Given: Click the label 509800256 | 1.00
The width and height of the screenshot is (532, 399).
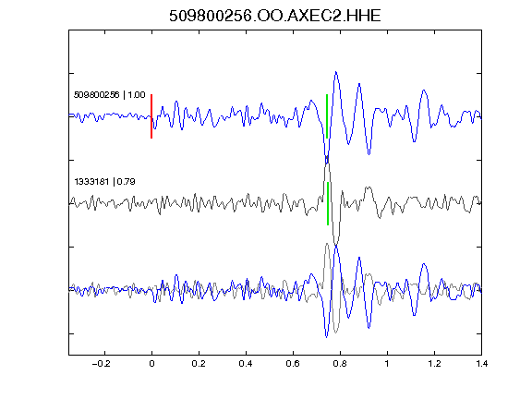Looking at the screenshot, I should point(110,94).
